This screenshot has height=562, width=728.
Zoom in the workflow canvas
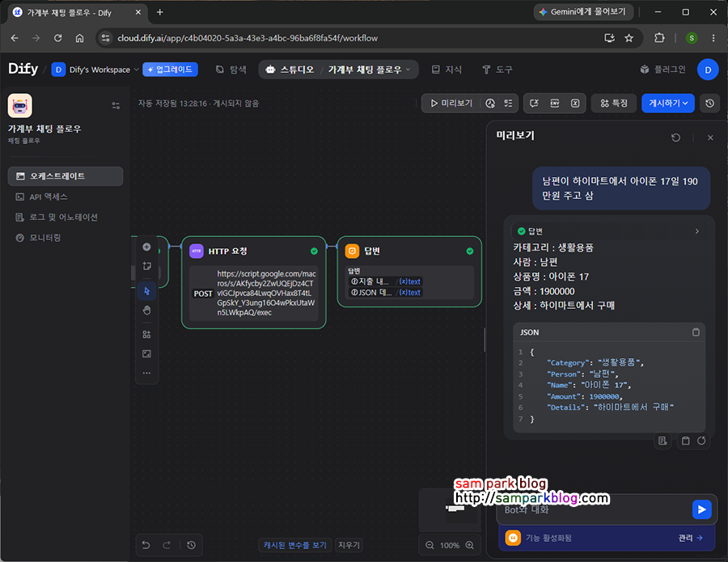pos(470,545)
